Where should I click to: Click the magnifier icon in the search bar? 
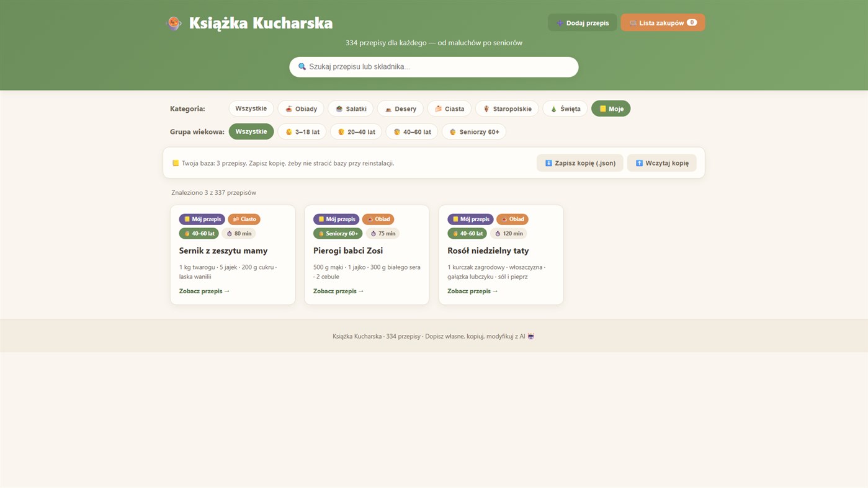pos(302,67)
